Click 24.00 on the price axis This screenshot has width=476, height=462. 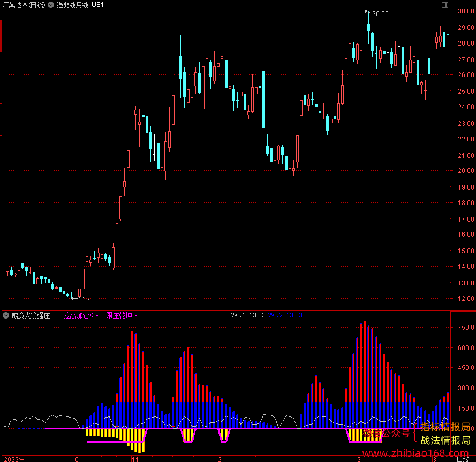[x=466, y=107]
